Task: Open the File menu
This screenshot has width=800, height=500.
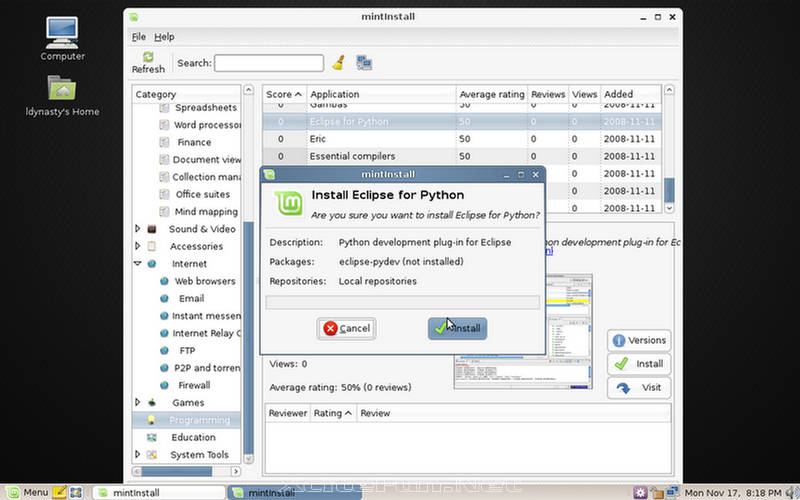Action: (138, 37)
